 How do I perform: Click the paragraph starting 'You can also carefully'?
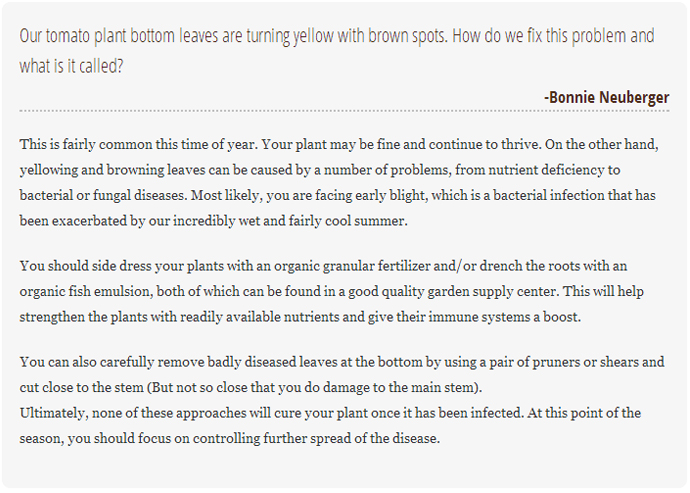342,375
